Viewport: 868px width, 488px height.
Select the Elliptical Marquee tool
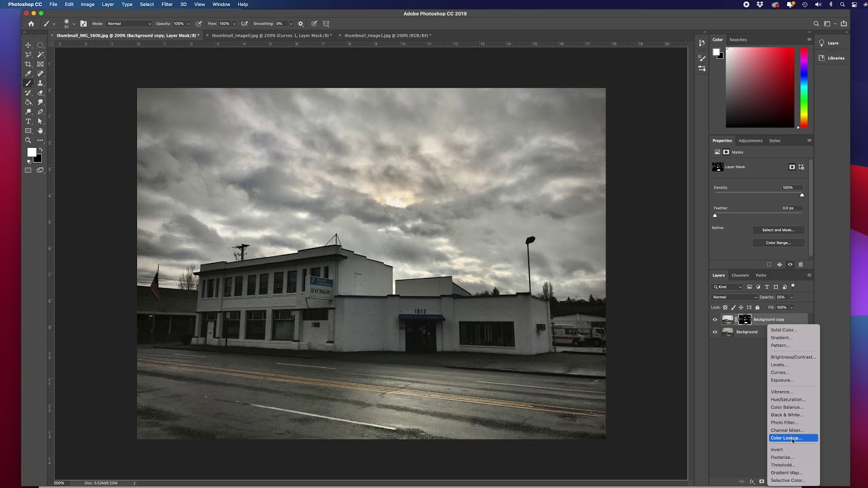[40, 45]
